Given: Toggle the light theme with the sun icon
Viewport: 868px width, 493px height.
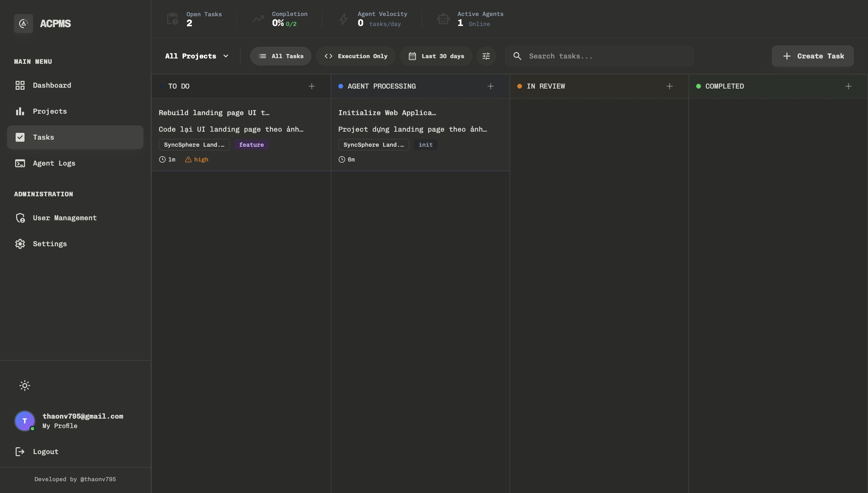Looking at the screenshot, I should (x=25, y=385).
